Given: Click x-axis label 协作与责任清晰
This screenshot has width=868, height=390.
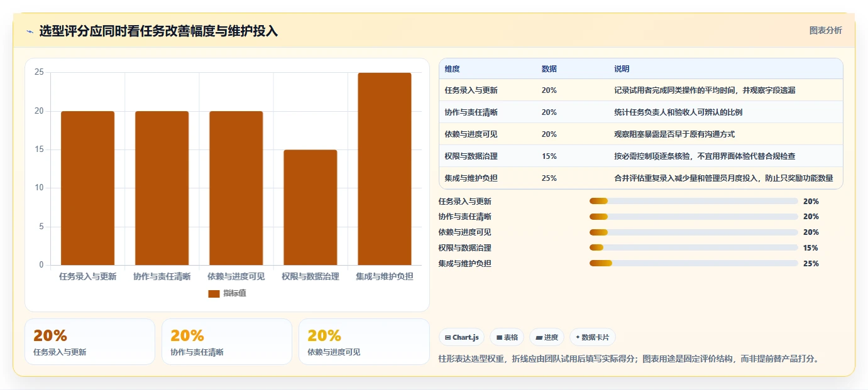Looking at the screenshot, I should click(162, 276).
